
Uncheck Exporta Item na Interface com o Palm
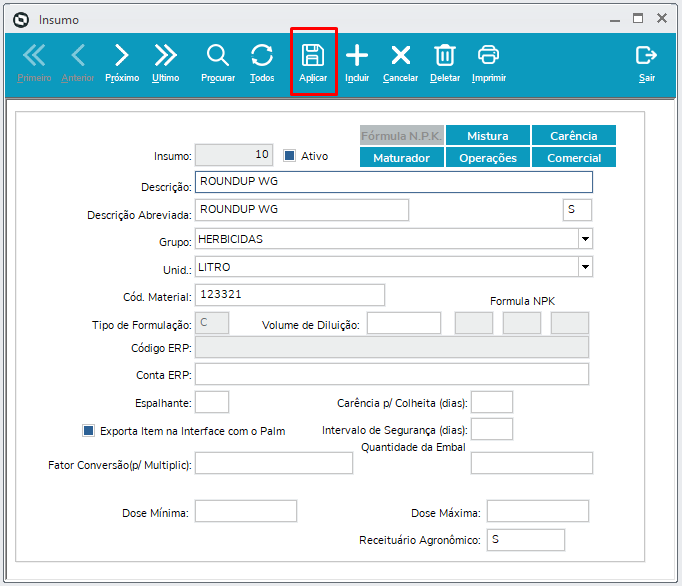tap(89, 431)
